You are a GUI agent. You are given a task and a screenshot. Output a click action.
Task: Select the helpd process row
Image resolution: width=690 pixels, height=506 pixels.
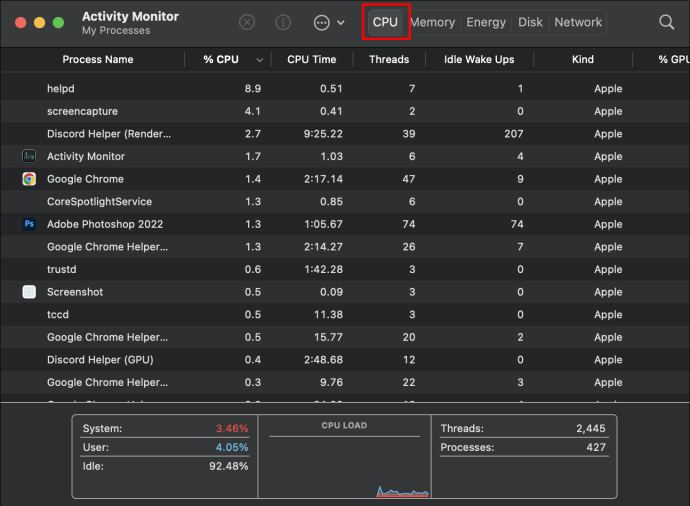pyautogui.click(x=345, y=88)
